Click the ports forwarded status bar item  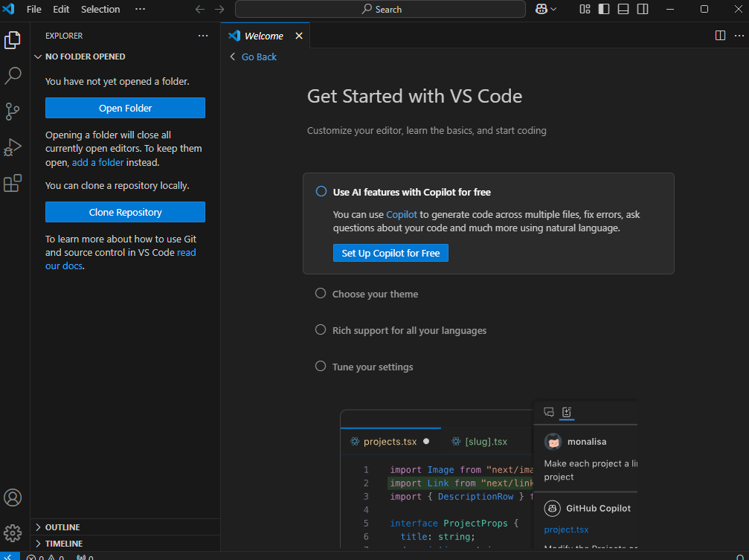[85, 557]
